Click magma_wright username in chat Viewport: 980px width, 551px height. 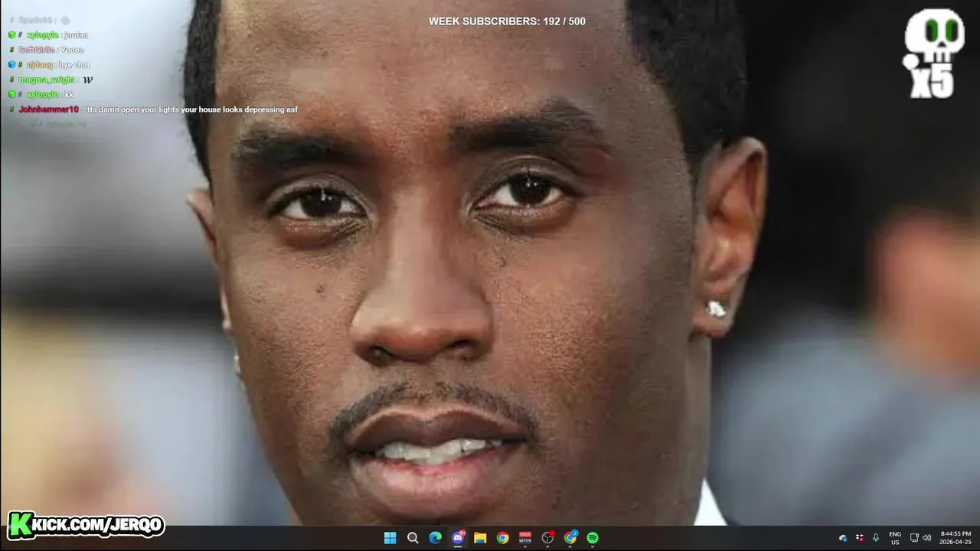47,80
